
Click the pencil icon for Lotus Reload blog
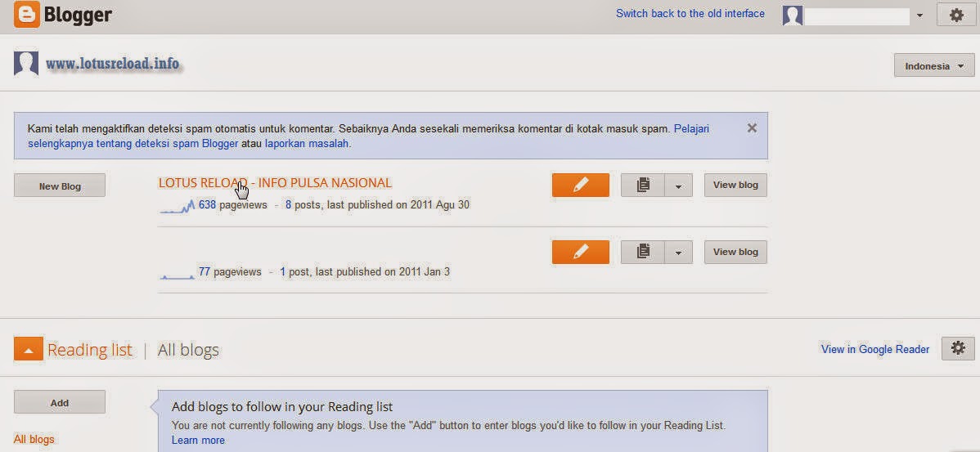coord(580,185)
